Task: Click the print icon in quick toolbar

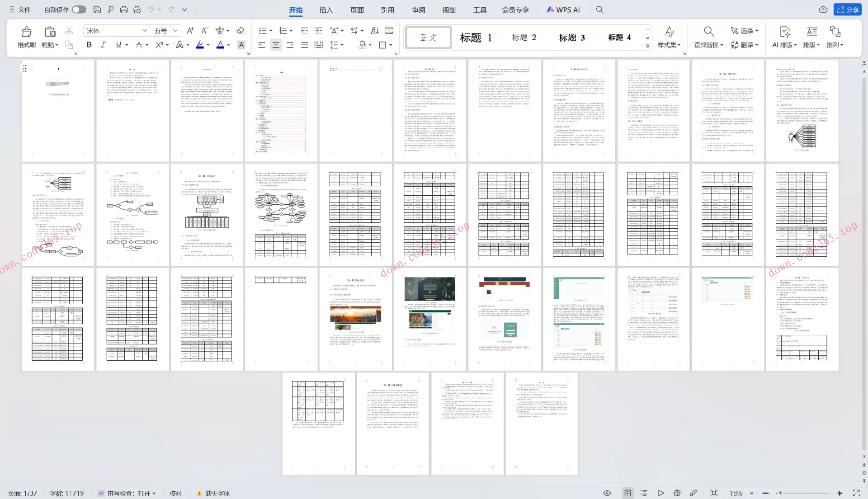Action: tap(123, 9)
